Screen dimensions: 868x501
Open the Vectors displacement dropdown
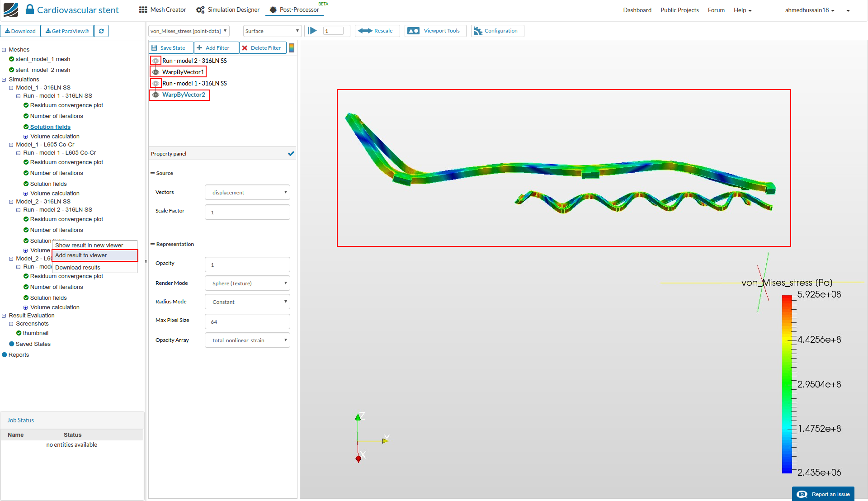[247, 193]
